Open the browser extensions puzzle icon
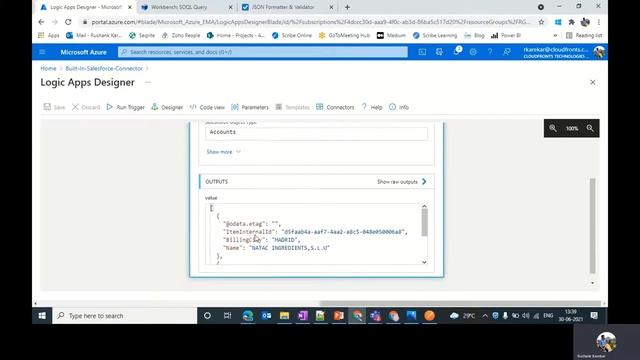The image size is (640, 360). click(x=571, y=22)
